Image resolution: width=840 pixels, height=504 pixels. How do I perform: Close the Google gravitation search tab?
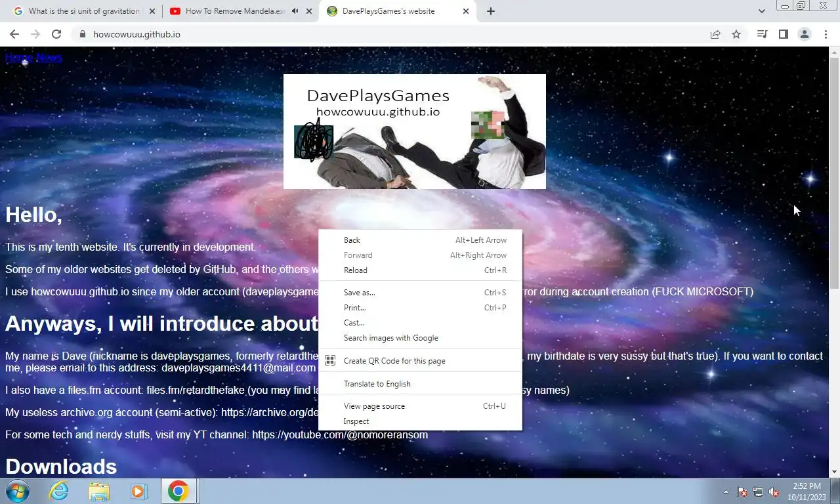coord(152,11)
